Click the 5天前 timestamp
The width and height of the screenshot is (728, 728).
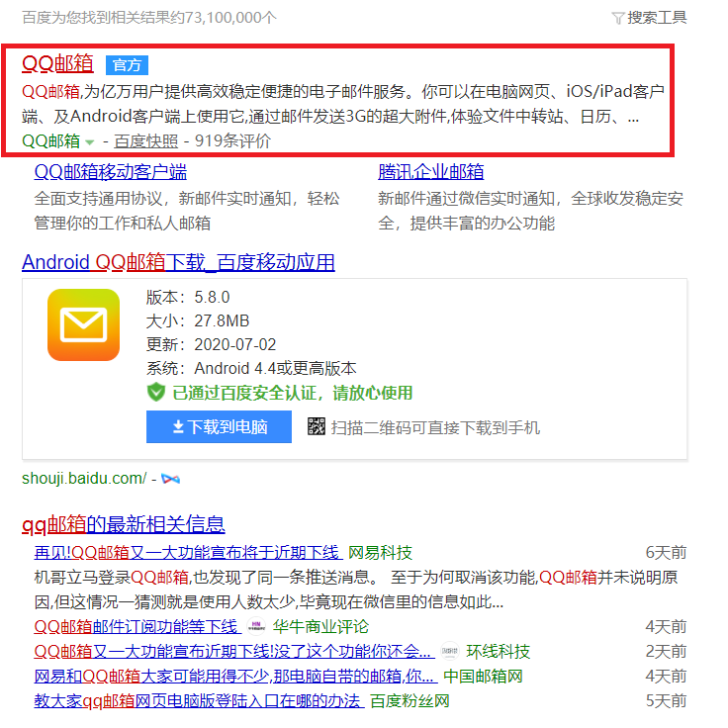pos(667,700)
